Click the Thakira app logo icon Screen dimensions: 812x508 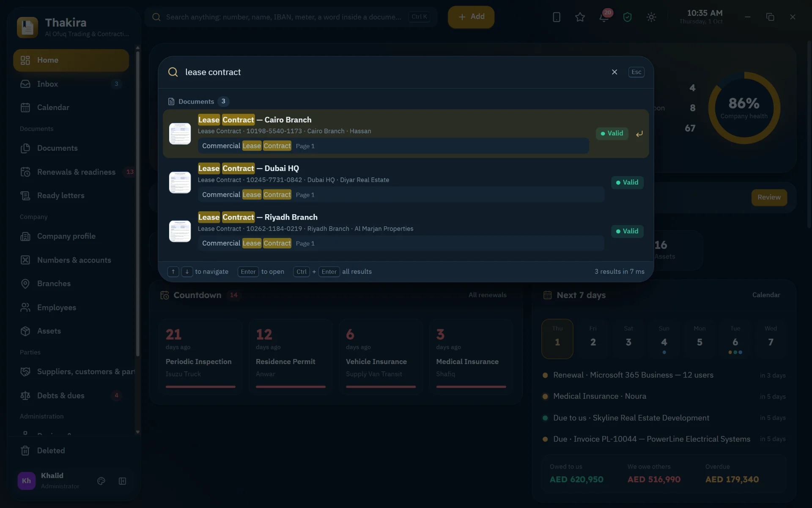(x=27, y=27)
